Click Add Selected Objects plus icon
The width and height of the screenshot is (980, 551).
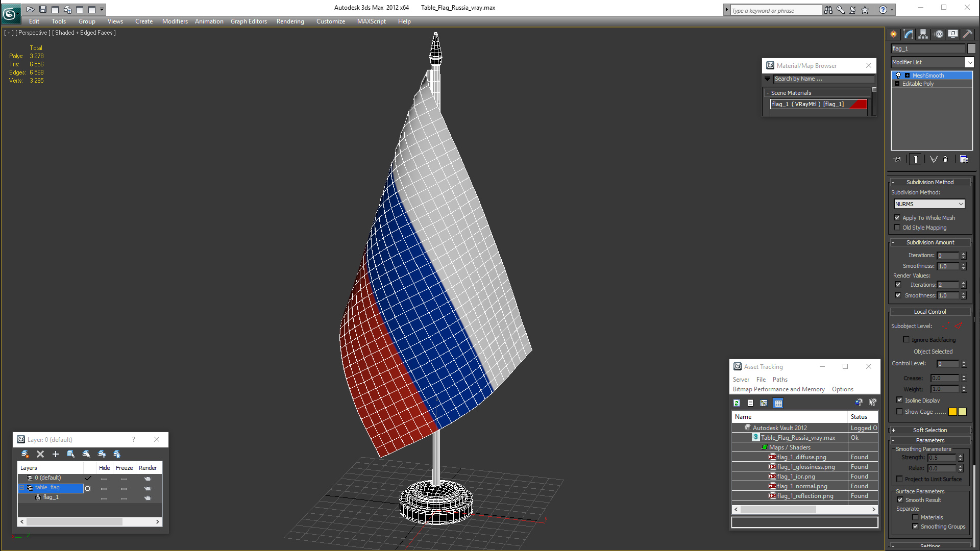coord(56,454)
